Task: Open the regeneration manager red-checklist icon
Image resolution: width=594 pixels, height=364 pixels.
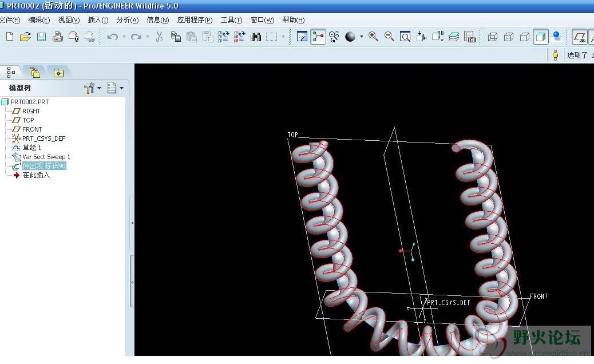Action: click(239, 37)
